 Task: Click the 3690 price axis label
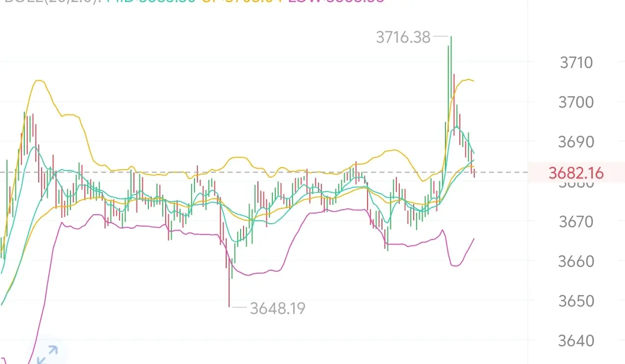[x=576, y=142]
